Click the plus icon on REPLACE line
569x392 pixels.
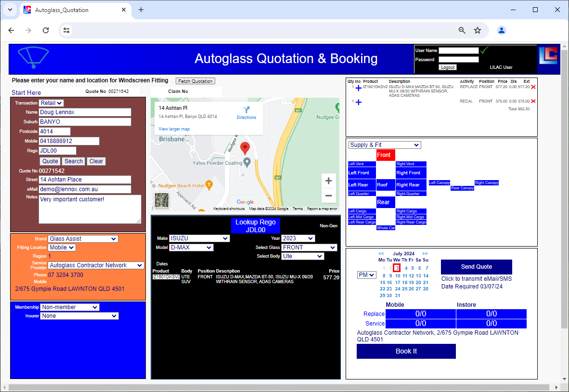pyautogui.click(x=359, y=88)
